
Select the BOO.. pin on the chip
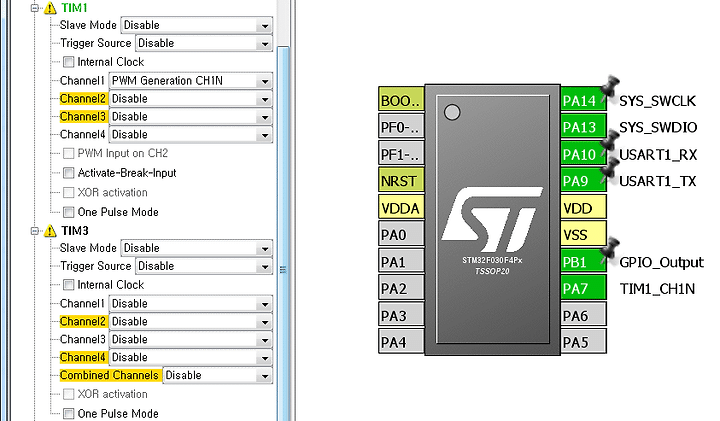(401, 100)
